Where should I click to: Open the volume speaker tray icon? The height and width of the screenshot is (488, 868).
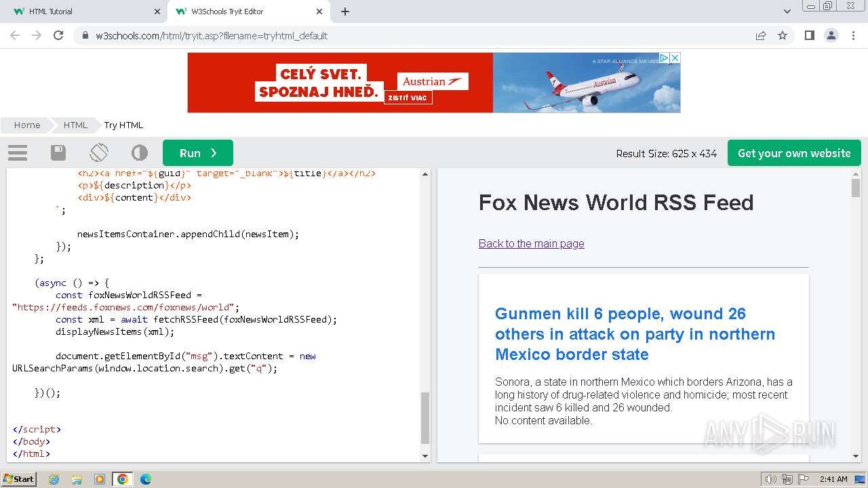coord(770,479)
